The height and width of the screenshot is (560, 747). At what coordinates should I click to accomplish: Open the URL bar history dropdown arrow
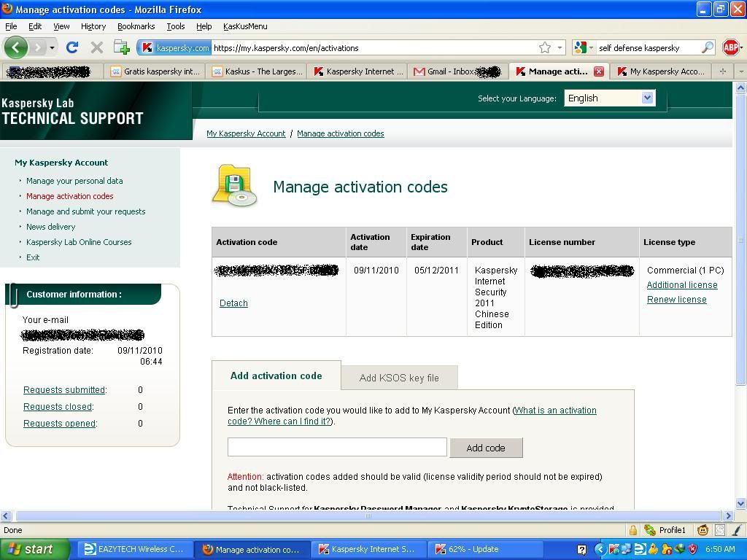click(x=560, y=47)
